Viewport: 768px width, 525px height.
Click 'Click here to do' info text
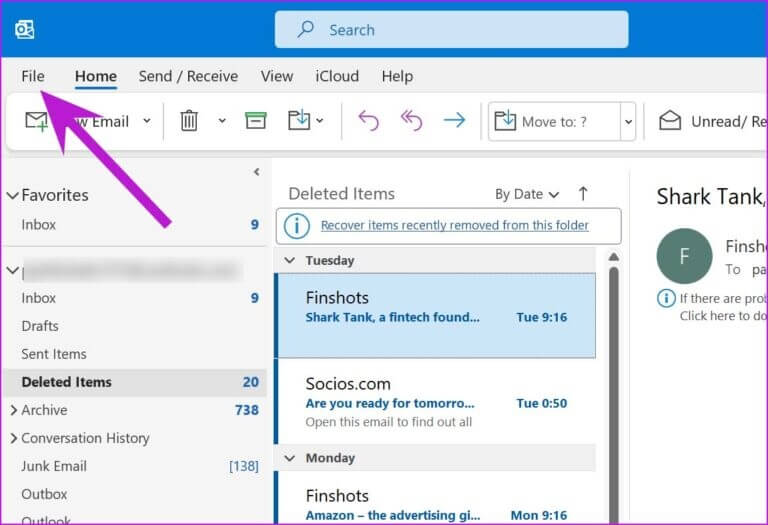point(723,316)
